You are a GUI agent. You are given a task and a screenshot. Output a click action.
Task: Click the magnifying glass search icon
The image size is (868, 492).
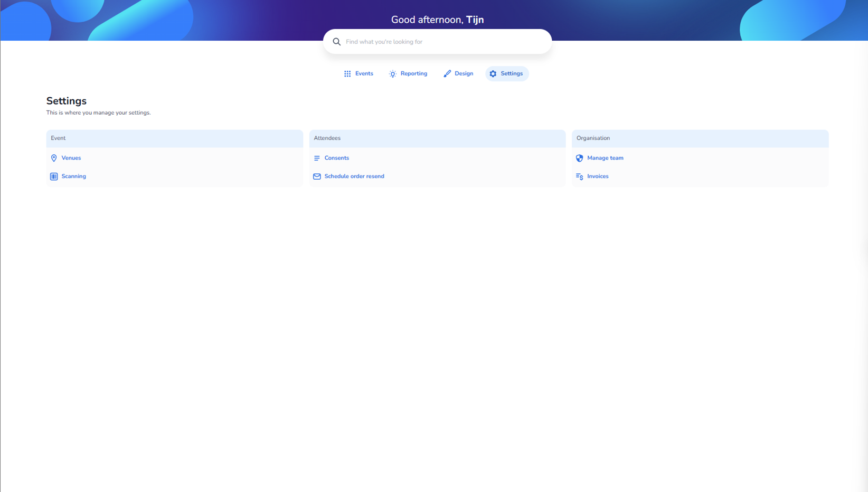[336, 42]
